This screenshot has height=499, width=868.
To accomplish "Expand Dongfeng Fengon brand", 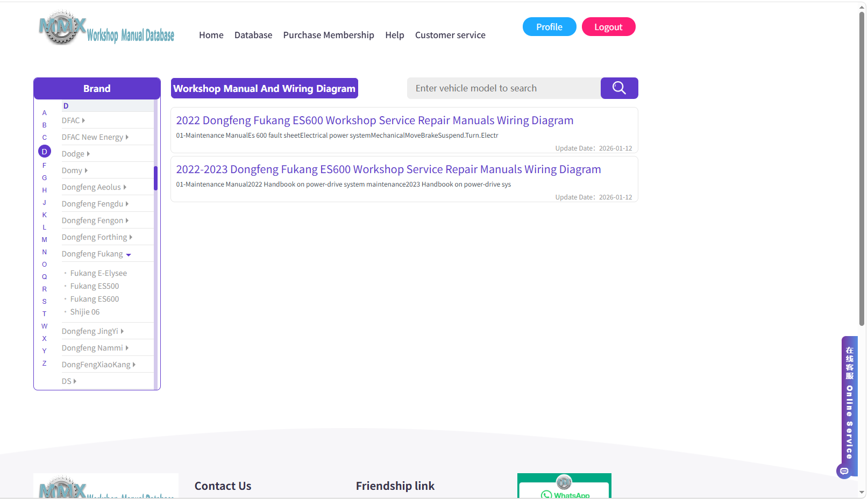I will (95, 220).
